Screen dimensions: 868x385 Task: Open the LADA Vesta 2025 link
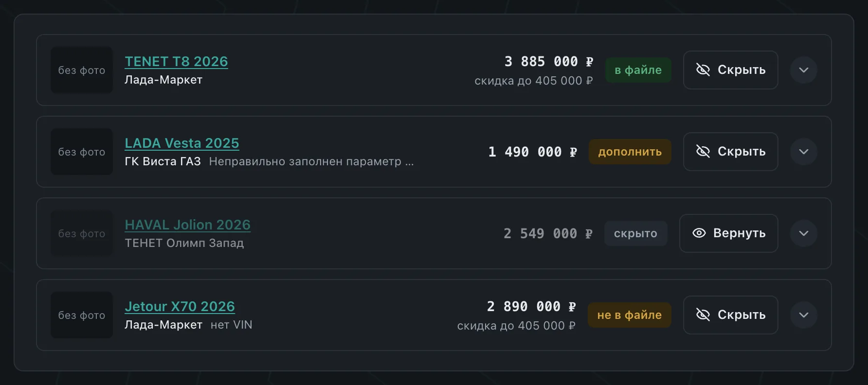coord(182,143)
